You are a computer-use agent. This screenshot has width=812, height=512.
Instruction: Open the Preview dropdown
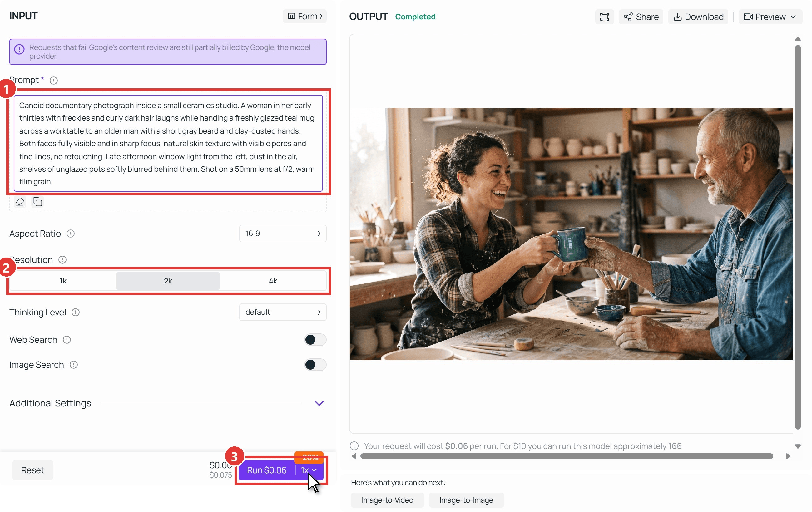770,17
